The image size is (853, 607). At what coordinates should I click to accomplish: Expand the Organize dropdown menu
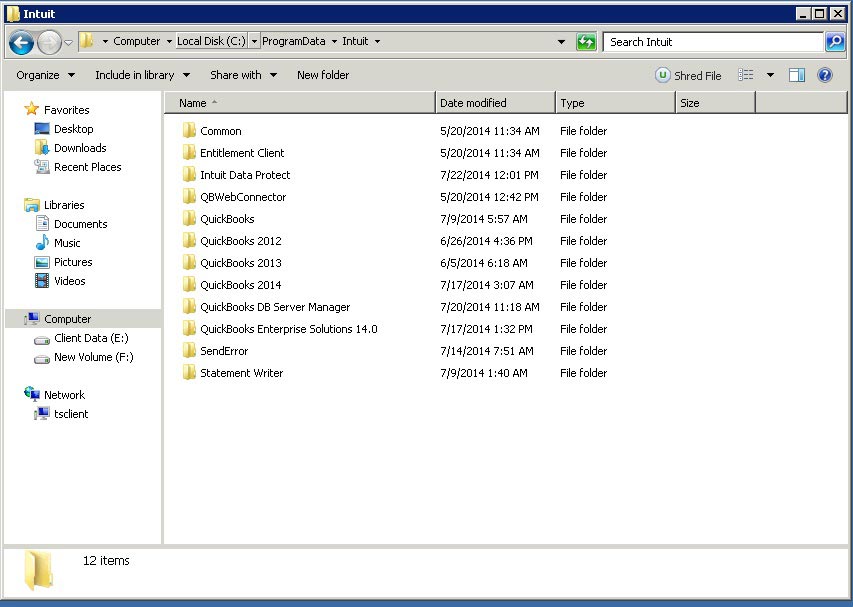click(45, 75)
